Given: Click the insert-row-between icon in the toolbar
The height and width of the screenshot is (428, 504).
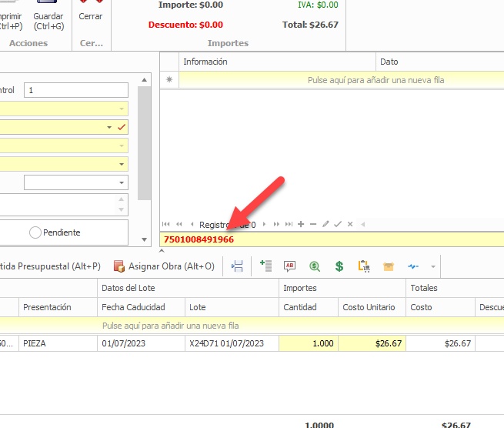Looking at the screenshot, I should (237, 266).
